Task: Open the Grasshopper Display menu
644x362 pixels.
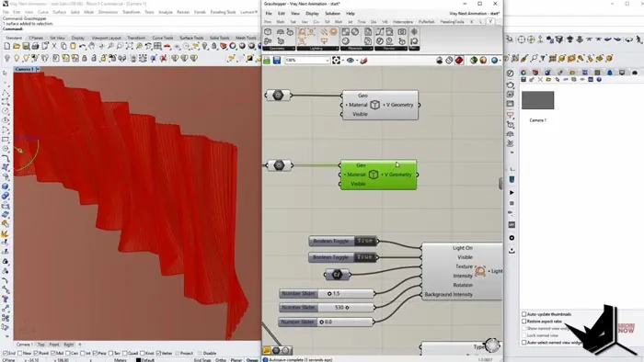Action: [312, 14]
